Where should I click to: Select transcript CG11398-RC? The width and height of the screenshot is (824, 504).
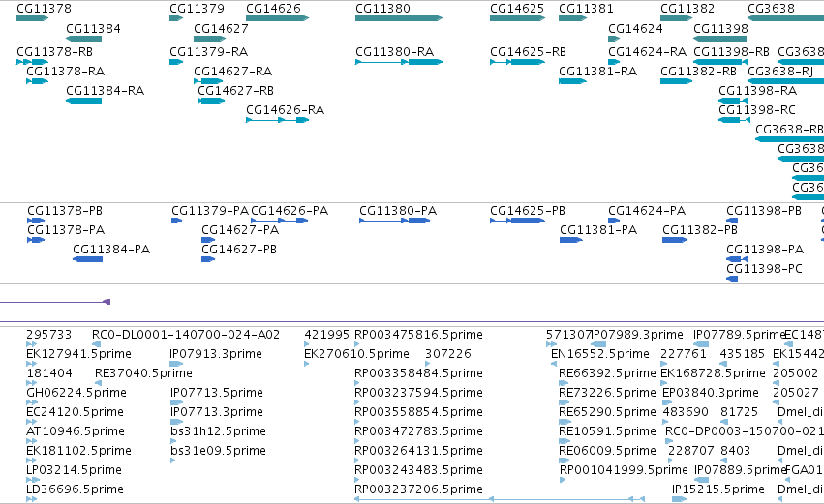tap(757, 110)
